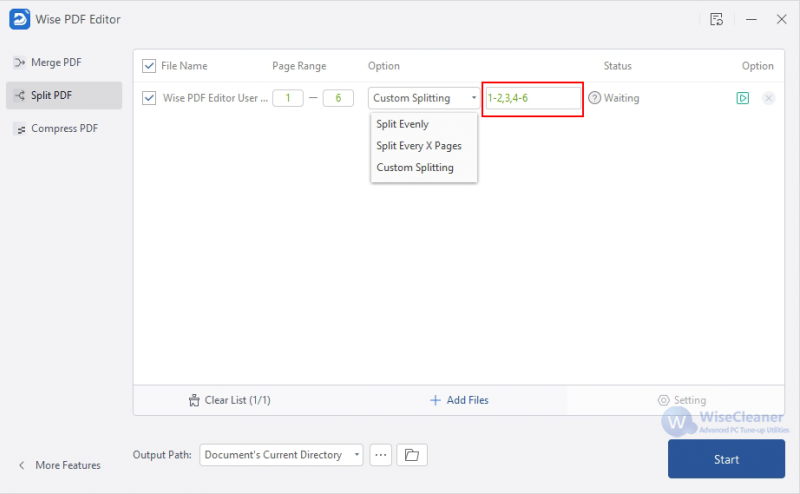Open the feedback icon in title bar
The width and height of the screenshot is (800, 494).
click(x=716, y=19)
